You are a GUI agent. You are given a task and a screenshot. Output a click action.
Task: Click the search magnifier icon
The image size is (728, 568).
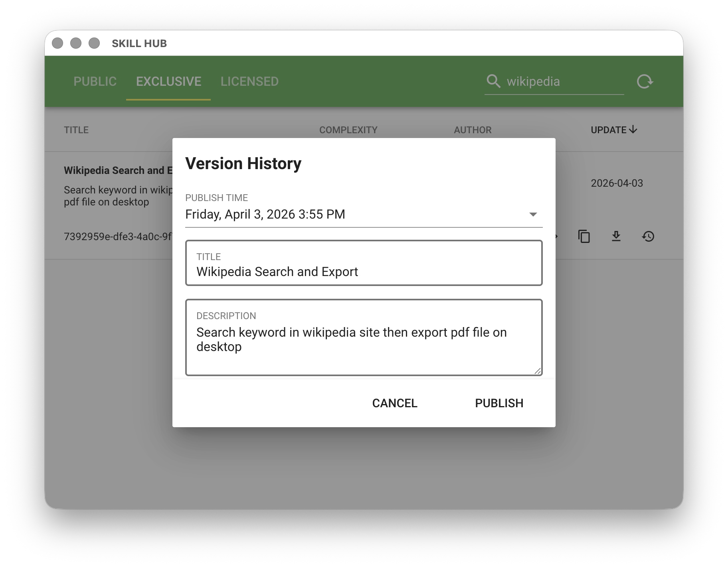pos(493,81)
